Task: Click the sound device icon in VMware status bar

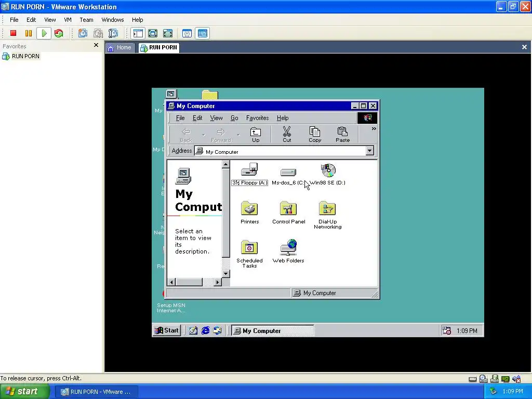Action: (x=516, y=379)
